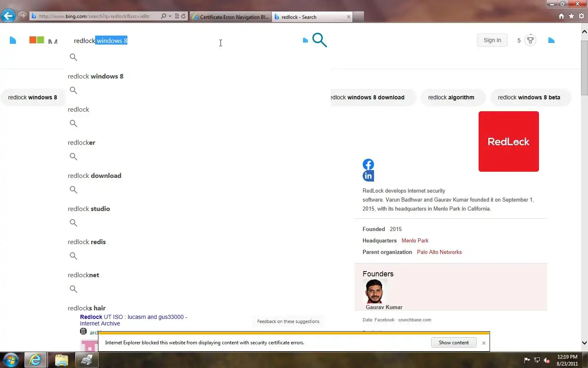Close the 'redlock - Search' tab
Screen dimensions: 588x368
[x=348, y=17]
